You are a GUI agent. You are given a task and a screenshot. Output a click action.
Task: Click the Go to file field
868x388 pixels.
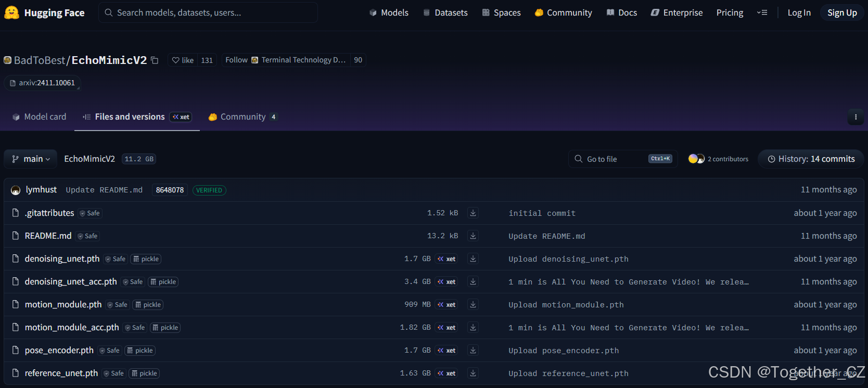[x=623, y=159]
